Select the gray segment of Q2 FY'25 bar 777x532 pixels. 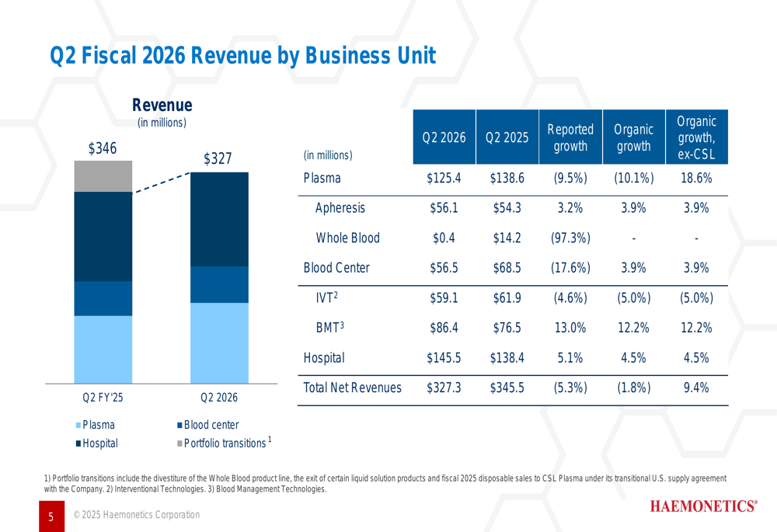pos(103,176)
